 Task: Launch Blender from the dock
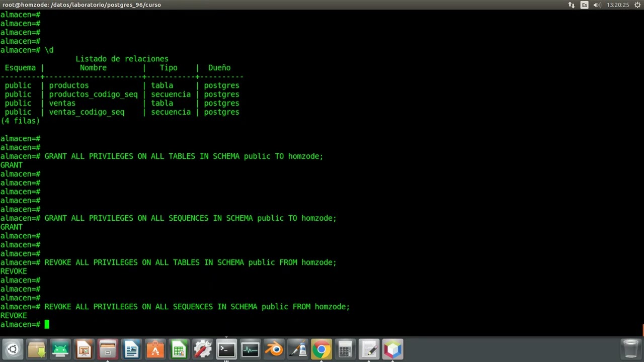point(274,349)
